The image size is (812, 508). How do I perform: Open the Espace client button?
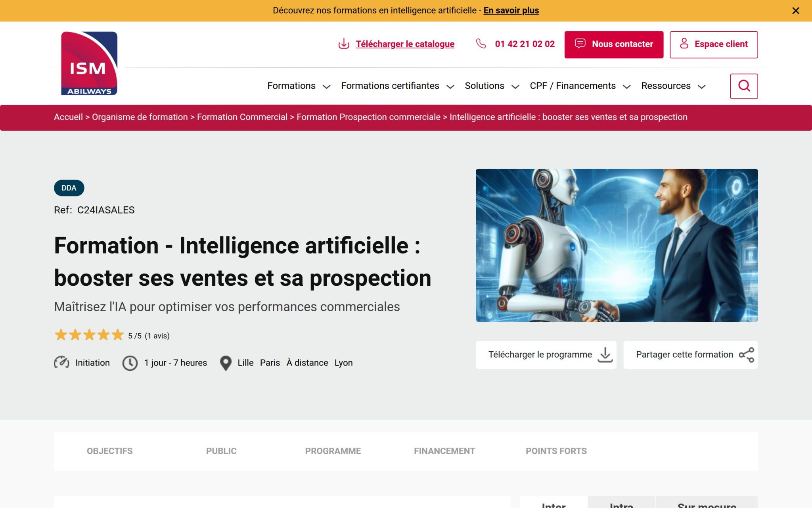(714, 44)
